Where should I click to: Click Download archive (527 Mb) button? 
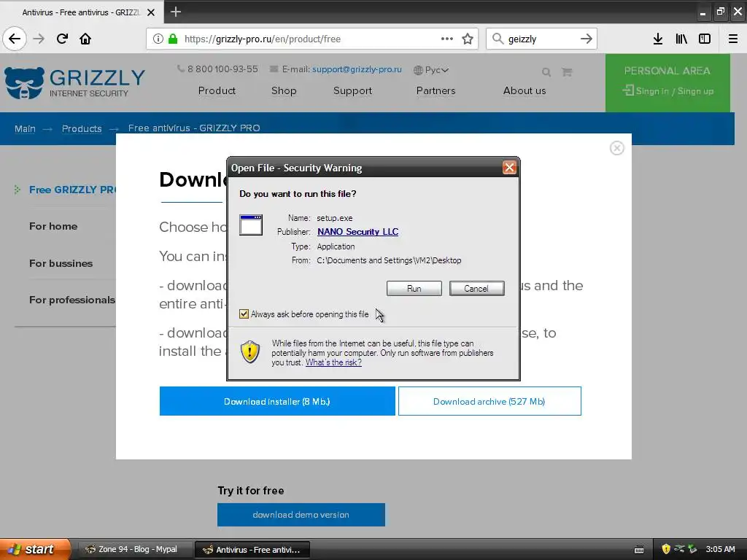(489, 402)
